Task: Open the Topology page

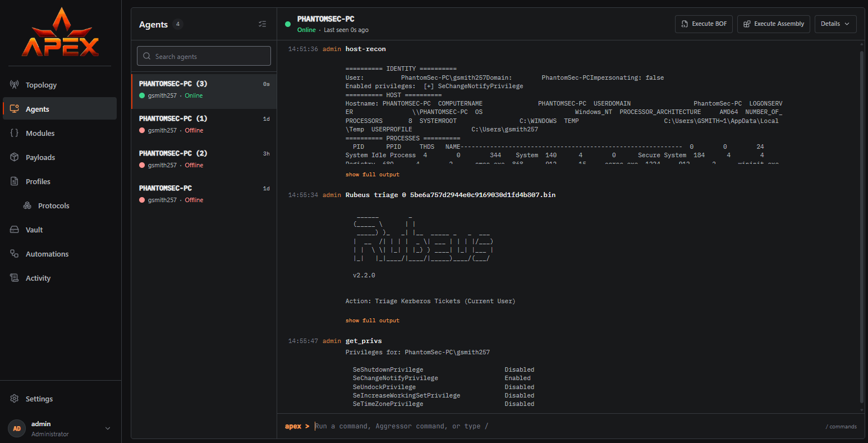Action: tap(60, 85)
